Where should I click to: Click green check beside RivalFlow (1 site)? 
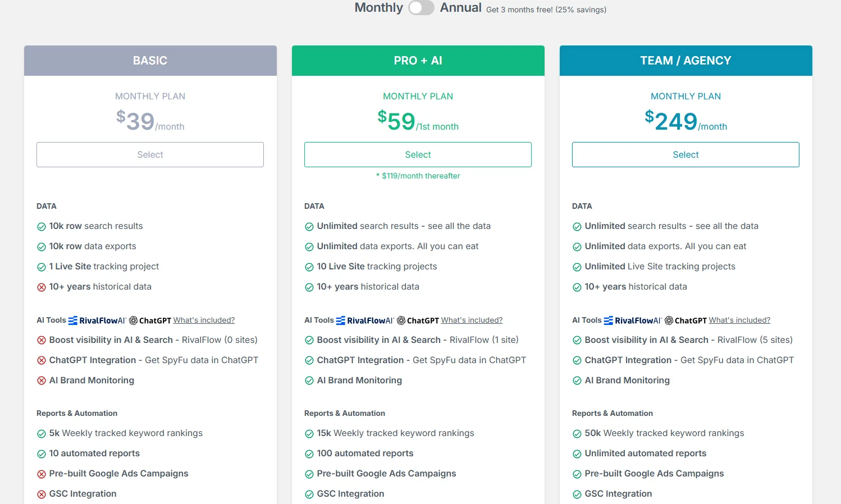309,340
